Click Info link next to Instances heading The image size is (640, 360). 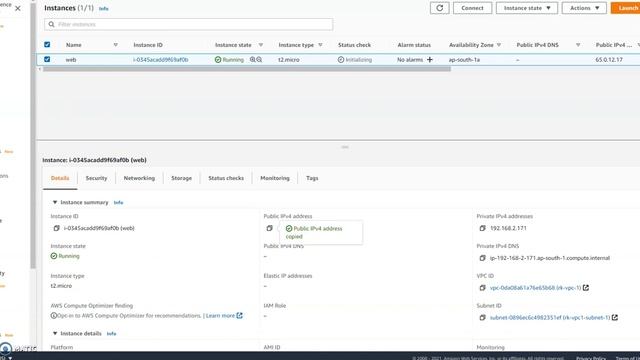click(104, 9)
